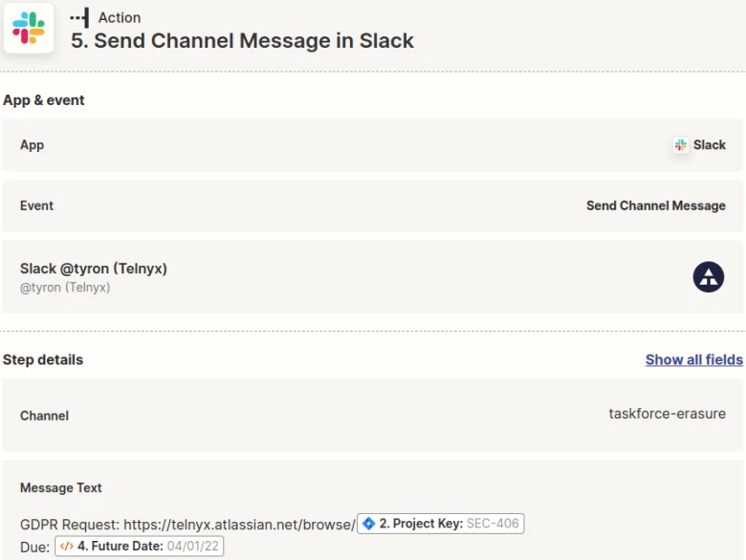
Task: Click the Telnyx account avatar icon
Action: point(708,277)
